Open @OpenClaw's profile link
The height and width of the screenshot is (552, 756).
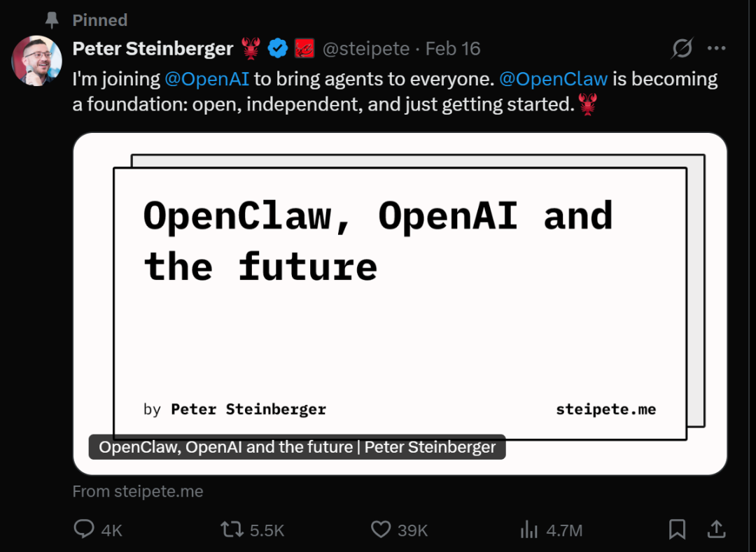(553, 79)
